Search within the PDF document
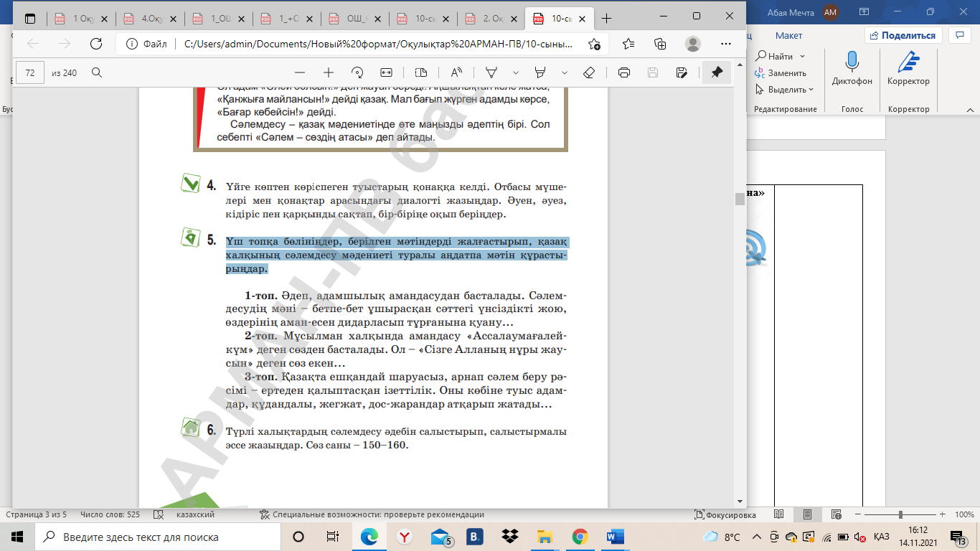 click(96, 72)
